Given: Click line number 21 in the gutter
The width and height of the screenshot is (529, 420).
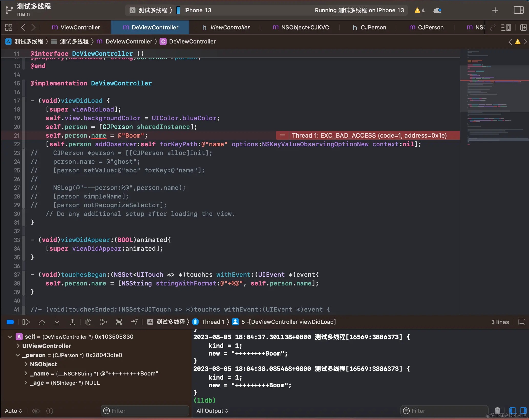Looking at the screenshot, I should pyautogui.click(x=17, y=136).
